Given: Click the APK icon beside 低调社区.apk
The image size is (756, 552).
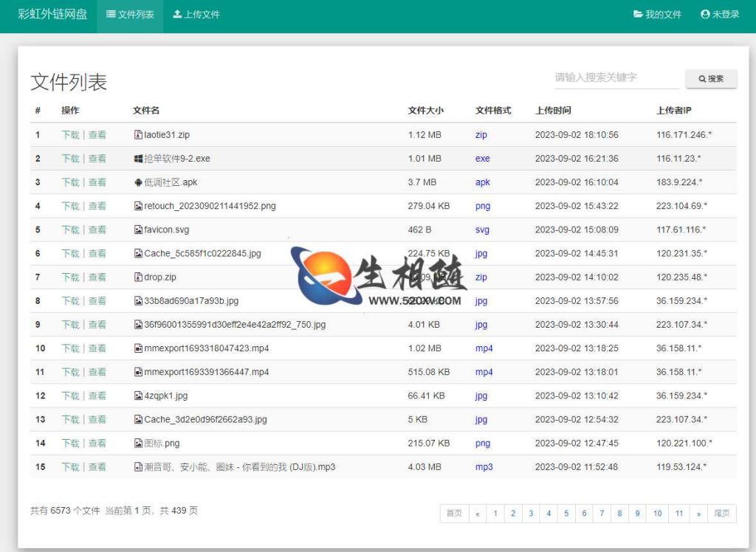Looking at the screenshot, I should [137, 182].
